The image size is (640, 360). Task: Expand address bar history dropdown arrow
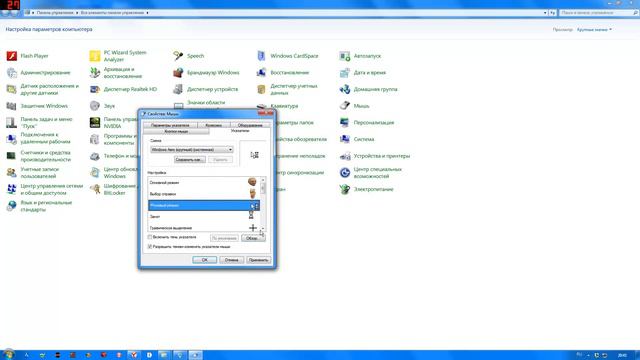click(545, 13)
